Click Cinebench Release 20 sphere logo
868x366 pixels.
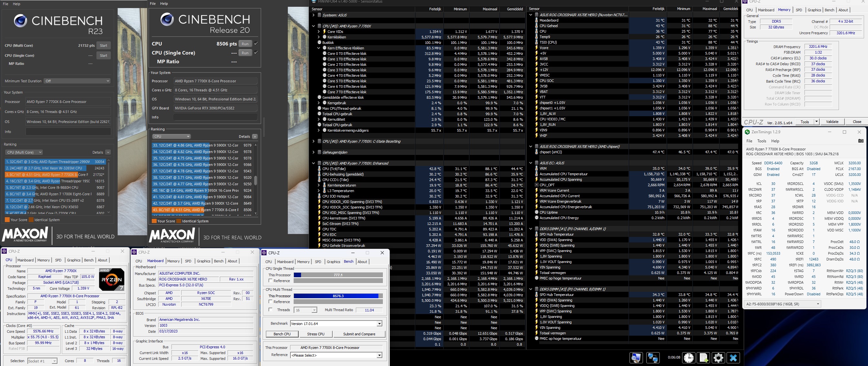[167, 20]
